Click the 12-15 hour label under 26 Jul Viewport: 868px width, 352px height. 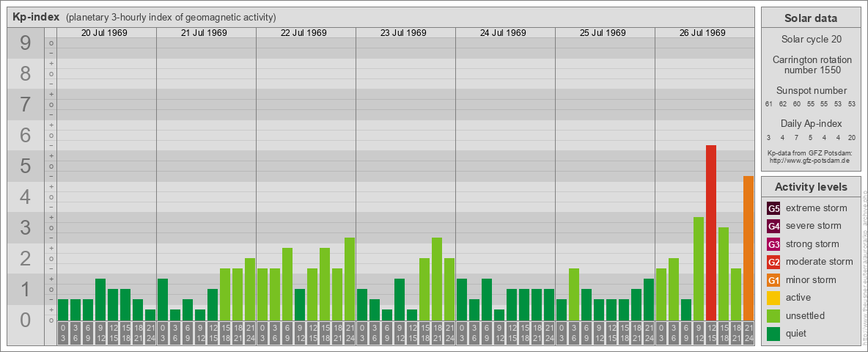click(x=711, y=334)
